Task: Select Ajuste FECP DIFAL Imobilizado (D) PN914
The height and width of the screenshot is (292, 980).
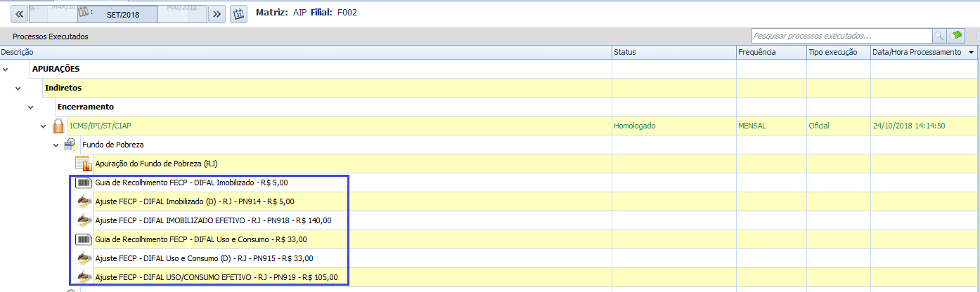Action: coord(194,201)
